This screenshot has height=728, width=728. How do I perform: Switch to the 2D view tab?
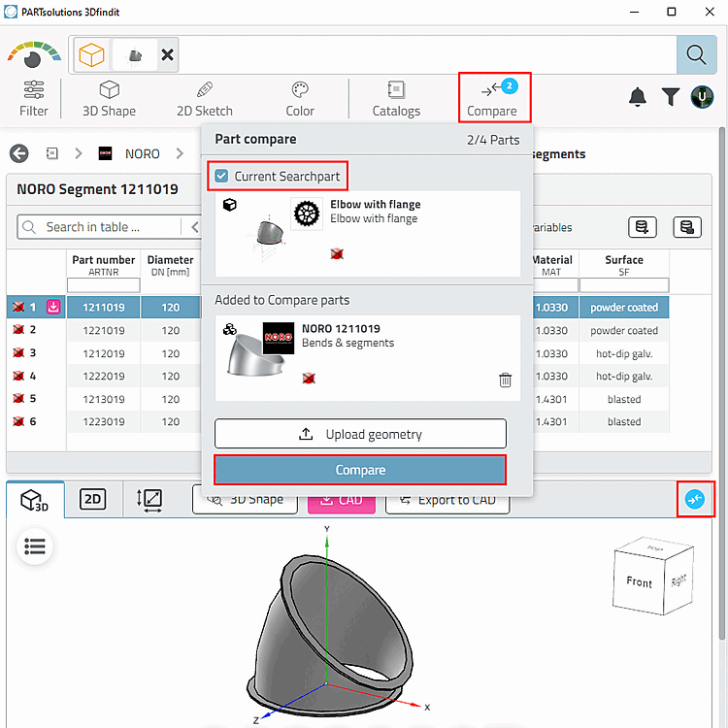(93, 500)
